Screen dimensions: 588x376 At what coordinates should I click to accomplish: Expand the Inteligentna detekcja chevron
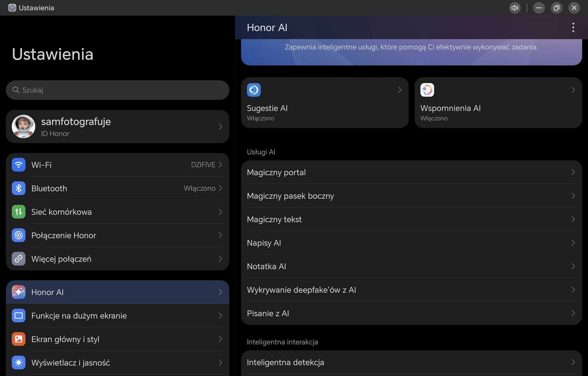pyautogui.click(x=573, y=362)
